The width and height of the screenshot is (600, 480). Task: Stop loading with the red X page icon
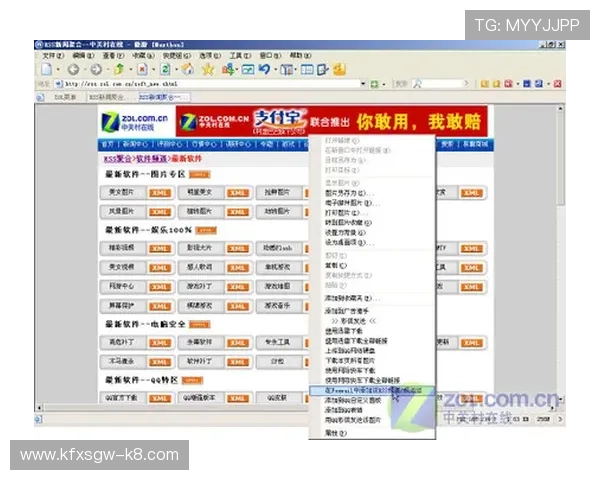point(142,69)
